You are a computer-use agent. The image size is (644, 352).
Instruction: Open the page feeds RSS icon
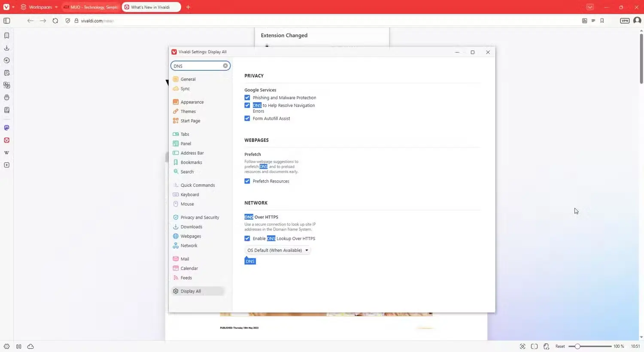(584, 21)
